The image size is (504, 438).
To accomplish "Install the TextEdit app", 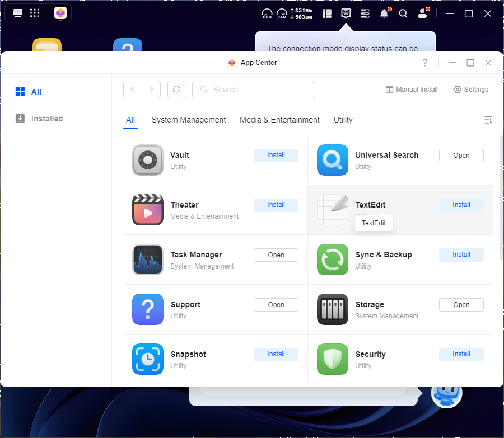I will [x=461, y=205].
